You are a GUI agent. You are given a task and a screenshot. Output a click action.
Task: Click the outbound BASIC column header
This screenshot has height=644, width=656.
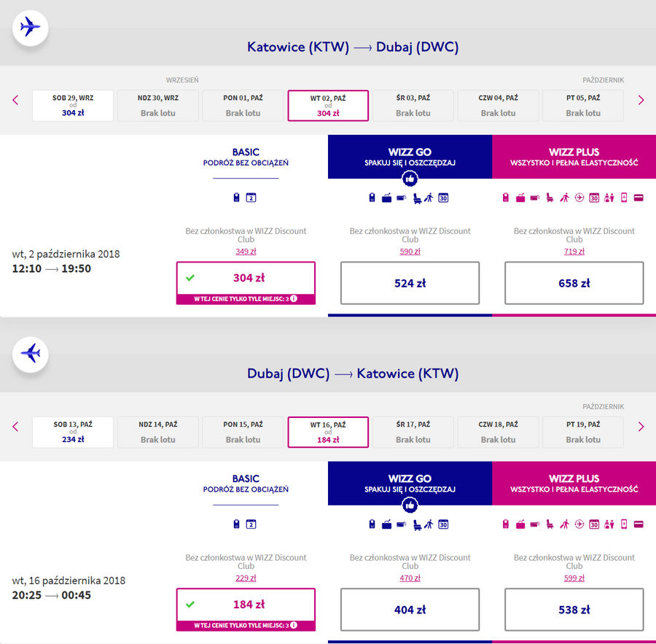[246, 157]
